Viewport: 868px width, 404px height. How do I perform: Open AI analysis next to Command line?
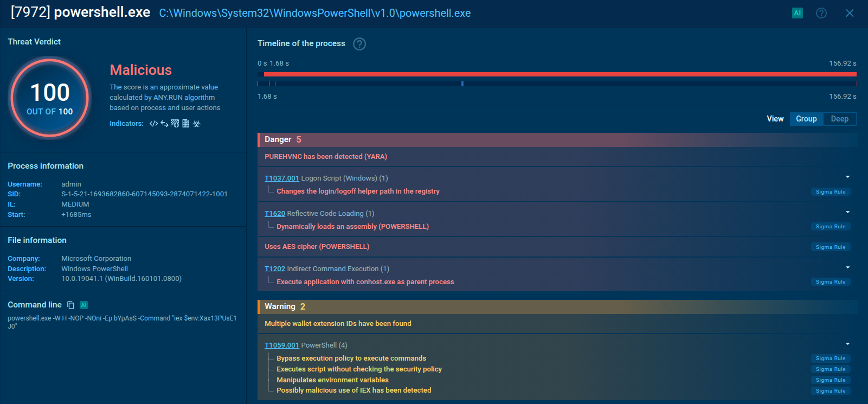coord(83,305)
